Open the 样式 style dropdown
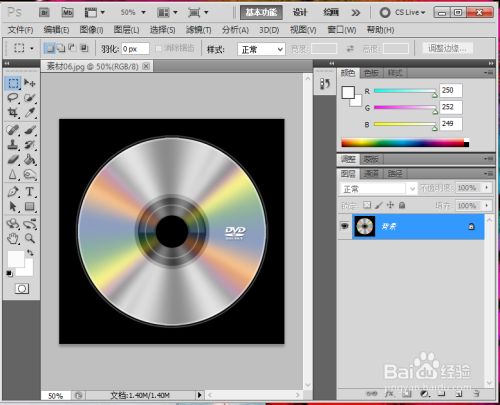This screenshot has height=405, width=500. point(261,49)
